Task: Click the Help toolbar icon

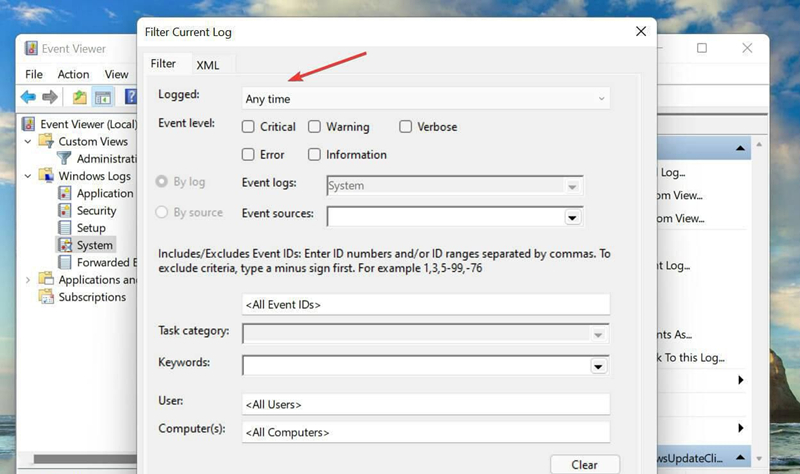Action: [130, 97]
